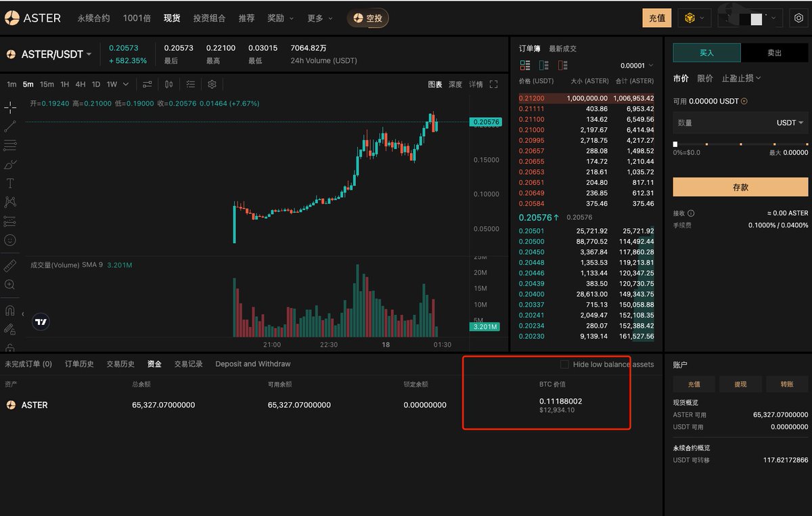Switch to the 买入 buy side

[706, 53]
